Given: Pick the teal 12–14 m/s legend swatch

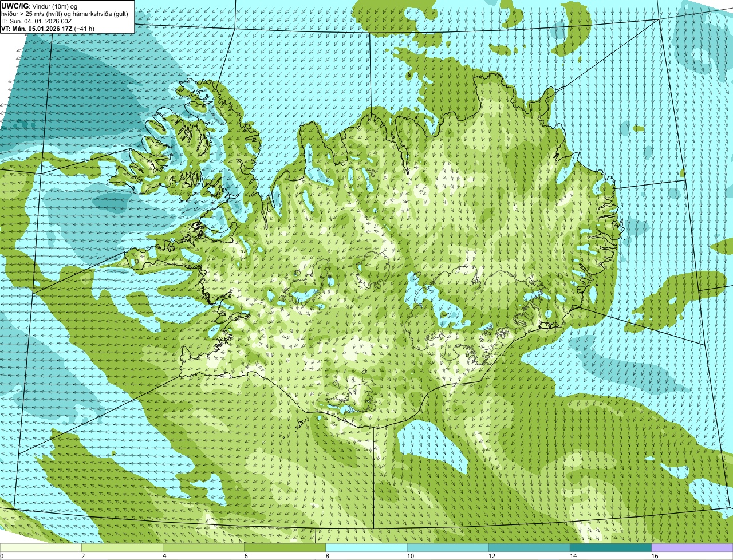Looking at the screenshot, I should pos(530,548).
